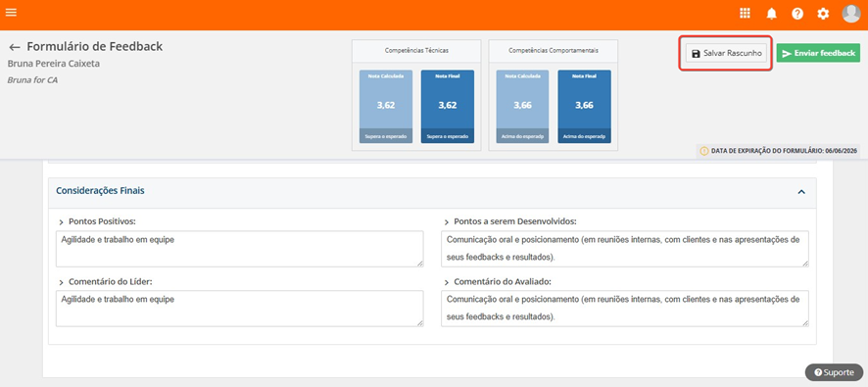This screenshot has height=387, width=868.
Task: Expand the Comentário do Avaliado chevron
Action: (446, 282)
